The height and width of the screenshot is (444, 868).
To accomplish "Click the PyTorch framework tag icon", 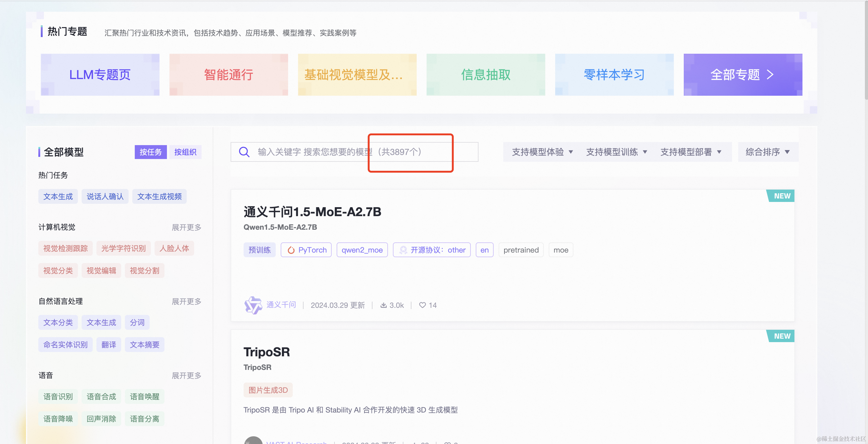I will click(291, 250).
